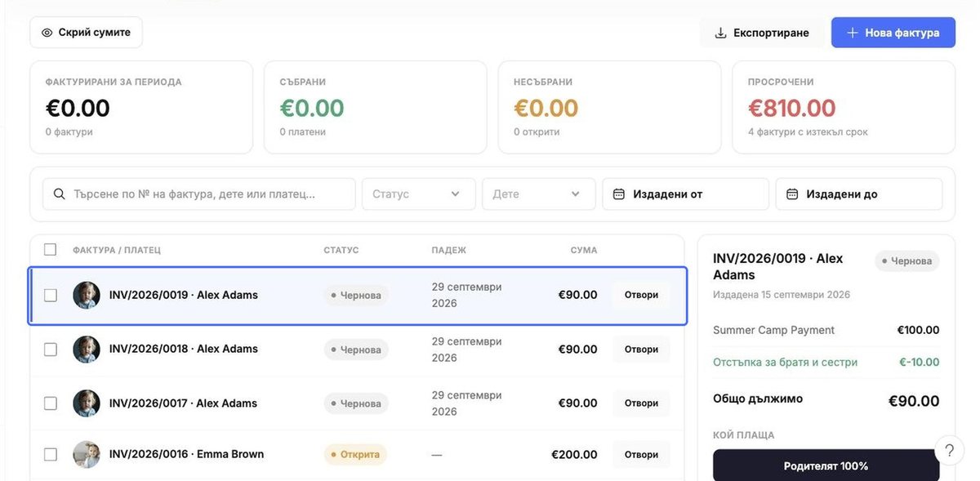Click the Фактура / Платец column header

[x=117, y=250]
